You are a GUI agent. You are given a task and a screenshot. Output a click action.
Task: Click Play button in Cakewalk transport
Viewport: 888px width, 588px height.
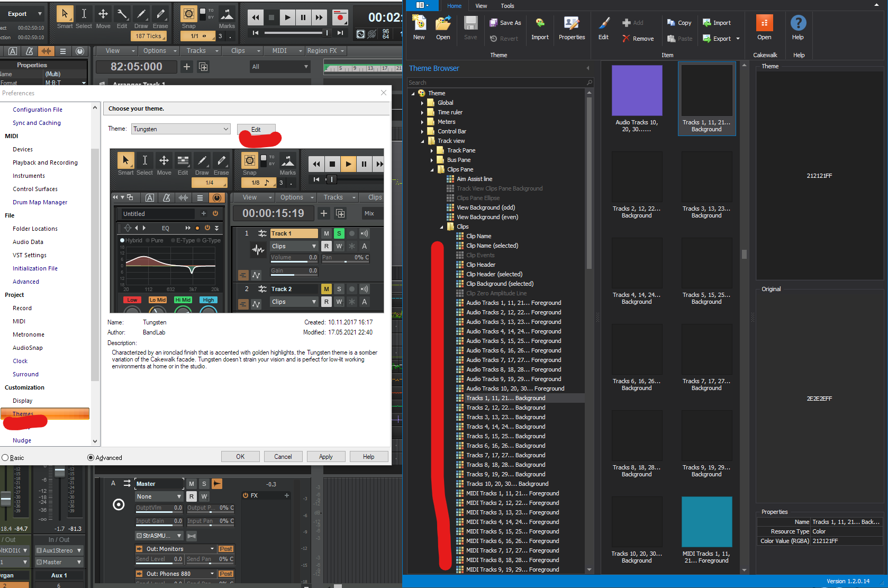287,17
